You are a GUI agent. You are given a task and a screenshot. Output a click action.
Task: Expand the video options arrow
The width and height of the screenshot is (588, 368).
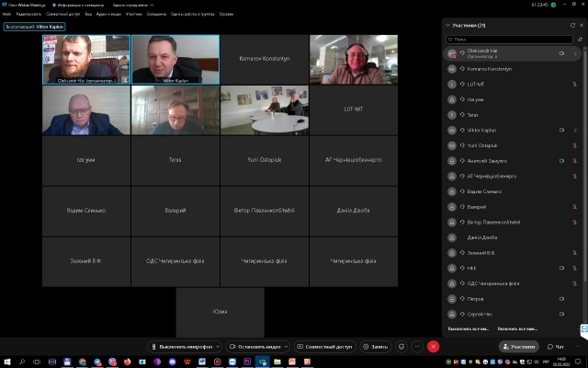tap(287, 347)
